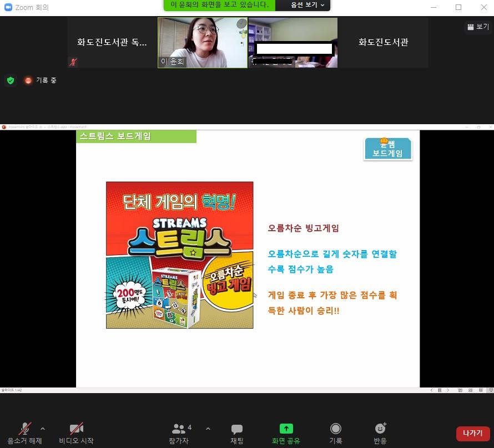Click the red text 오름차순 빙고게임
This screenshot has height=448, width=494.
(304, 228)
